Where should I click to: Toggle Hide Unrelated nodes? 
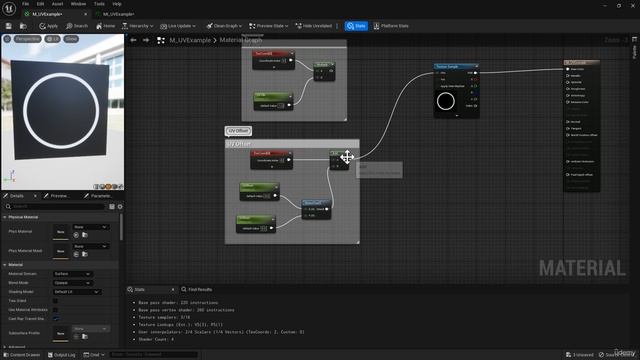[x=314, y=26]
